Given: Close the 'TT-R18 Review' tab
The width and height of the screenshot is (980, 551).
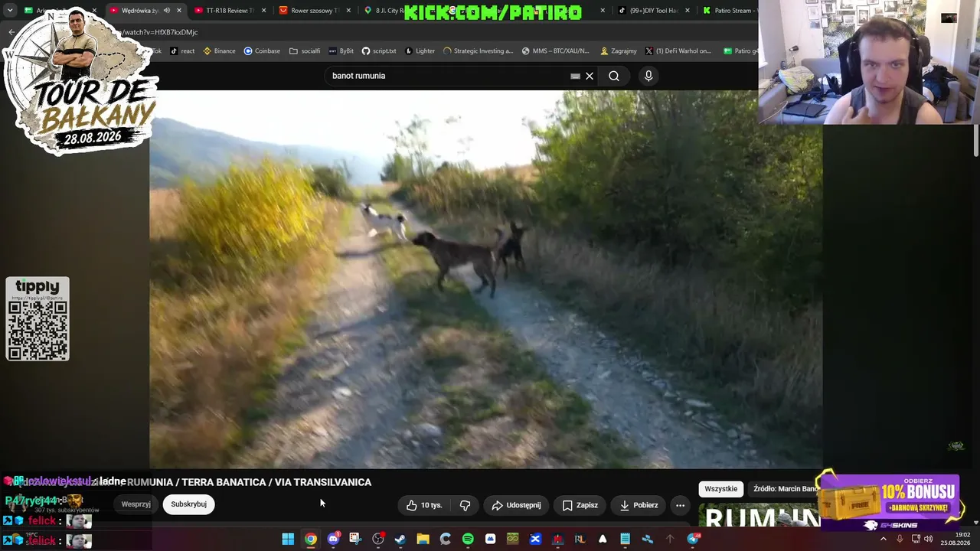Looking at the screenshot, I should click(x=263, y=11).
